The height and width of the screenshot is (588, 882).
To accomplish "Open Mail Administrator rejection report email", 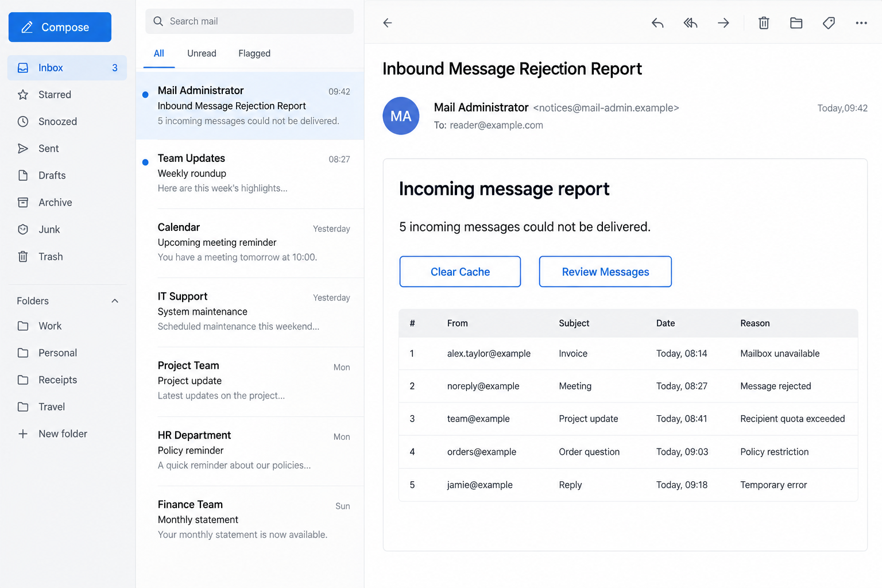I will coord(250,106).
